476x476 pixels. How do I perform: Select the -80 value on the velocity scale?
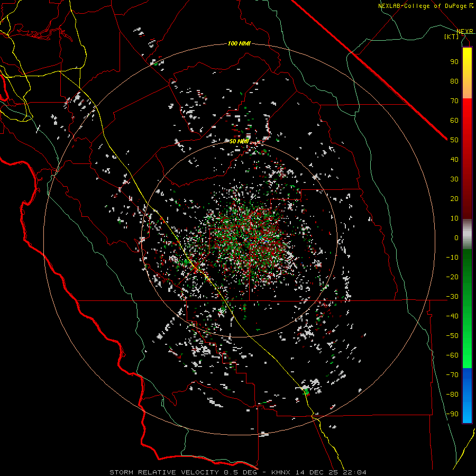click(x=452, y=395)
